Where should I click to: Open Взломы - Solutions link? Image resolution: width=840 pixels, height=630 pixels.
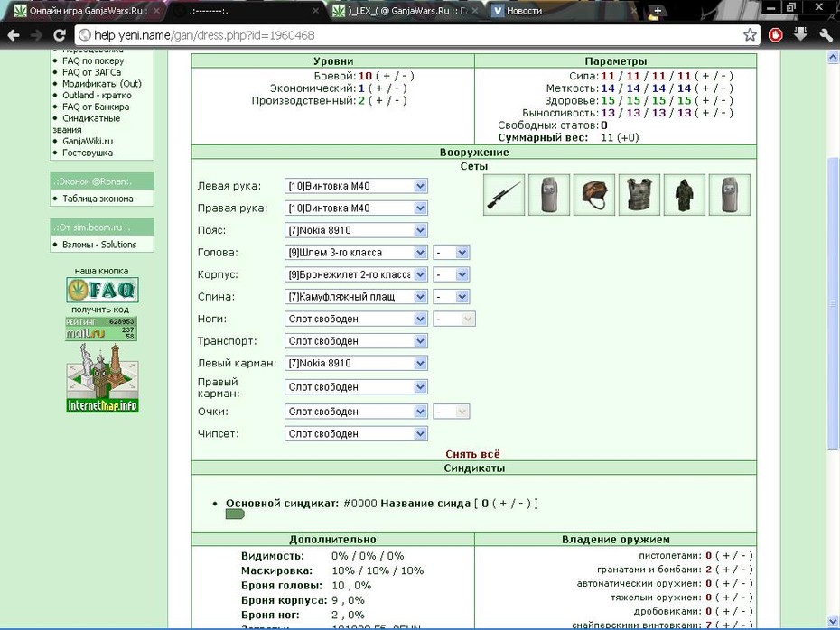click(x=99, y=245)
